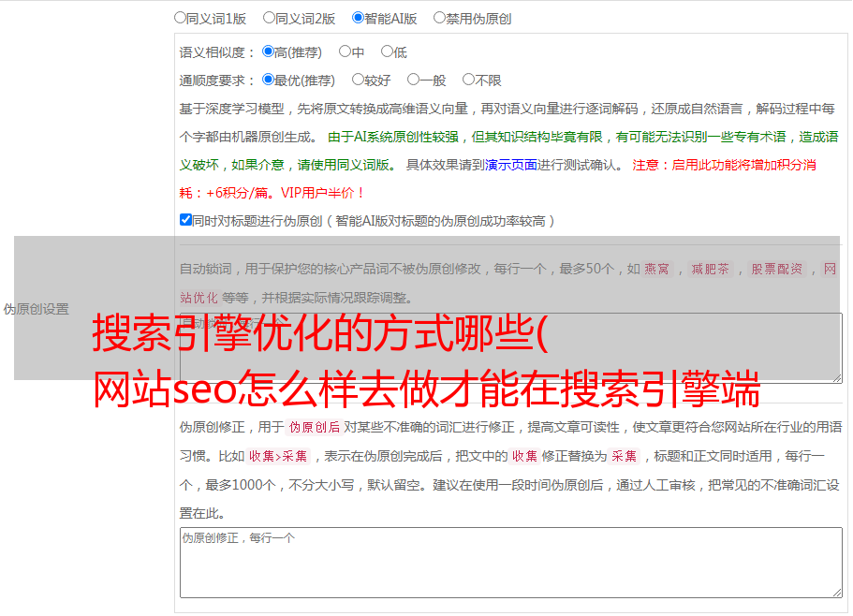Set 语义相似度 to 高(推荐)
853x616 pixels.
pyautogui.click(x=268, y=51)
